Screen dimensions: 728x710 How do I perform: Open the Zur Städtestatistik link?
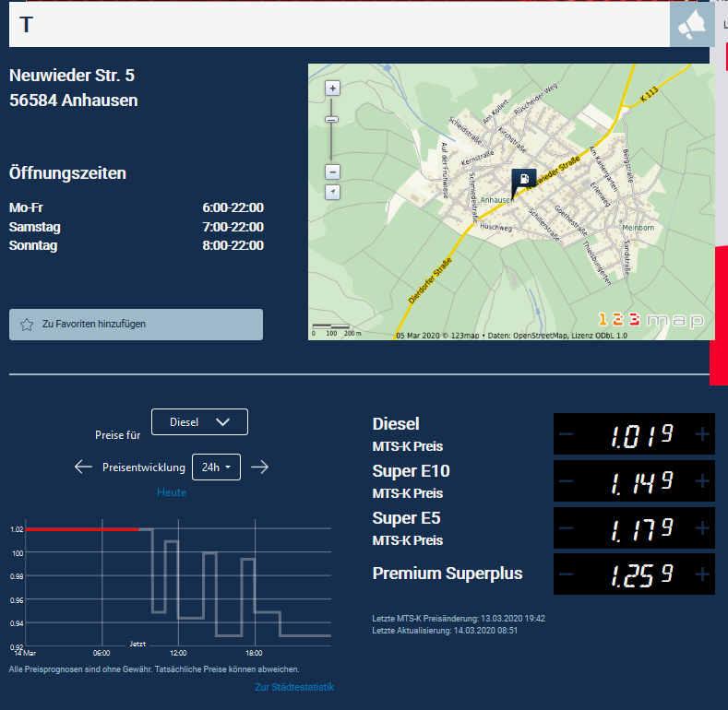tap(294, 687)
